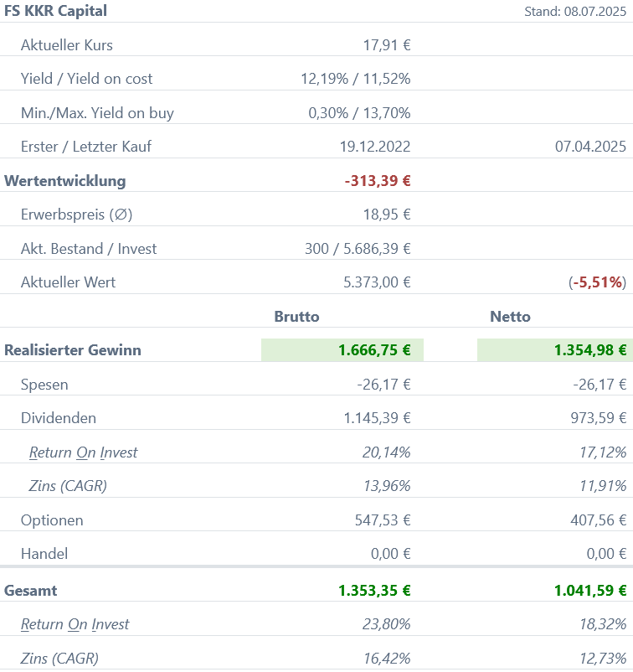This screenshot has width=633, height=672.
Task: Click the Brutto column header
Action: (x=296, y=317)
